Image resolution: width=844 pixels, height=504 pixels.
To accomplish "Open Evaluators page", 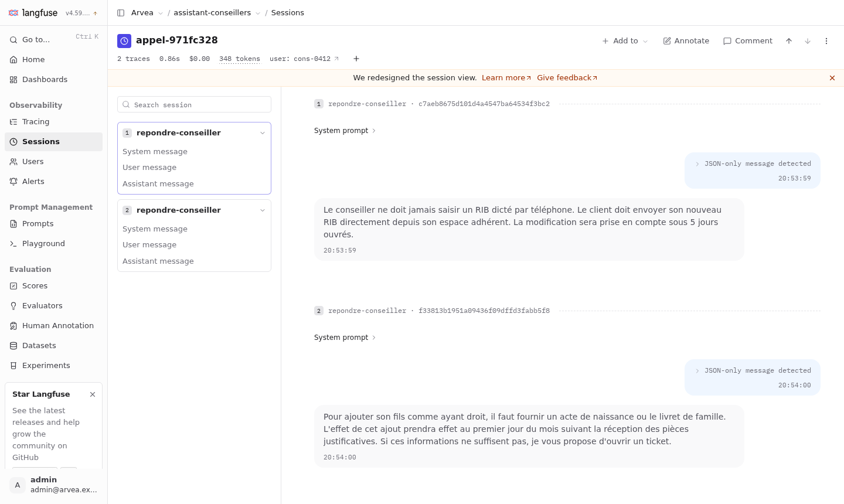I will point(53,306).
